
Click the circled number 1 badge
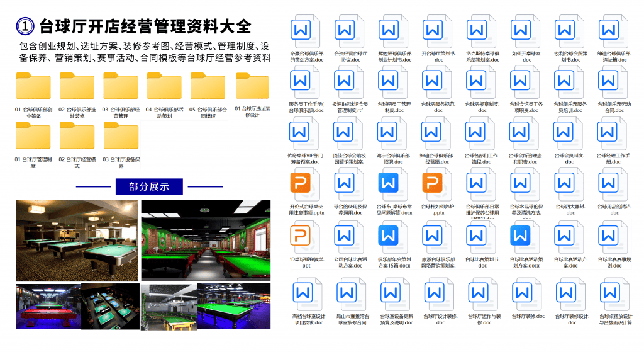click(24, 26)
